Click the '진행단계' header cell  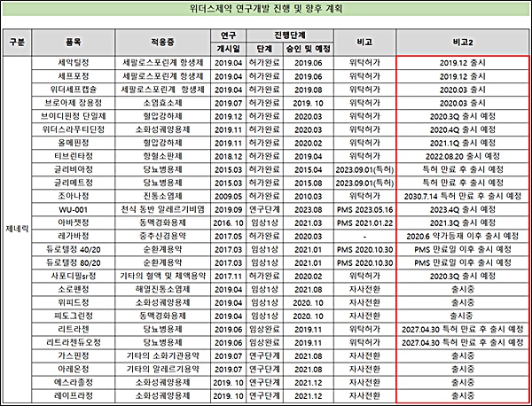(x=289, y=35)
